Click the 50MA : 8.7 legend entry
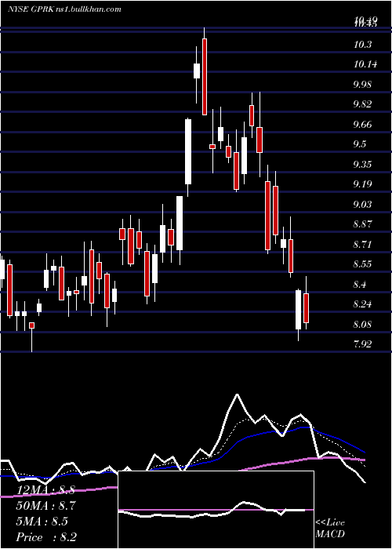 tap(45, 506)
